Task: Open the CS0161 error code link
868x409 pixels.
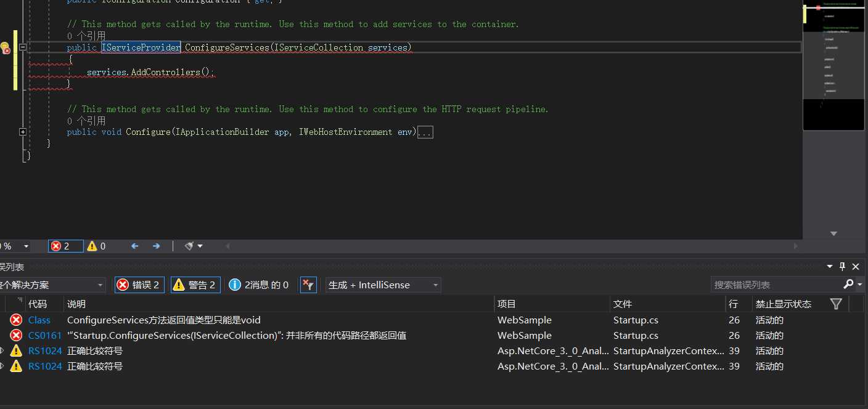Action: point(45,335)
